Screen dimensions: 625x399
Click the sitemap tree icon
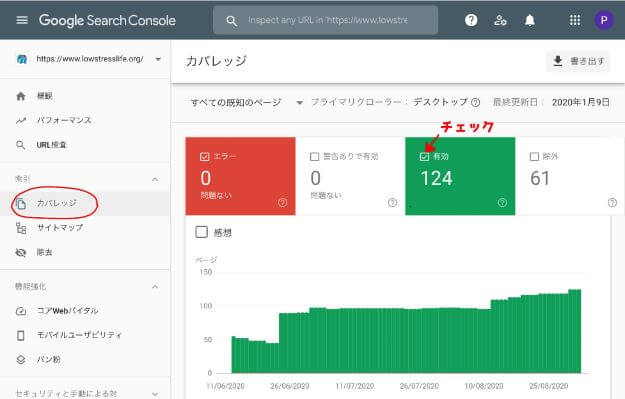tap(21, 228)
